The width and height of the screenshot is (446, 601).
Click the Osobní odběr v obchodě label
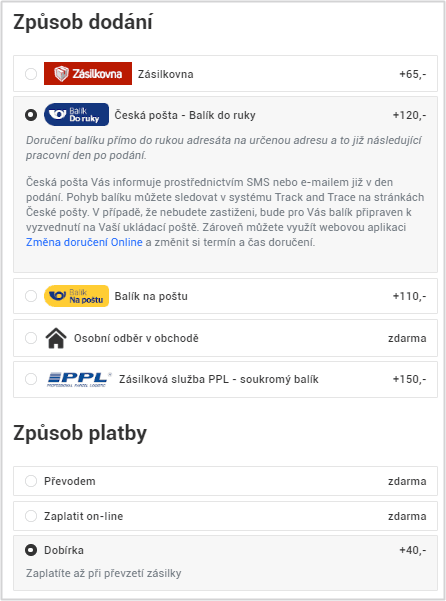coord(136,338)
